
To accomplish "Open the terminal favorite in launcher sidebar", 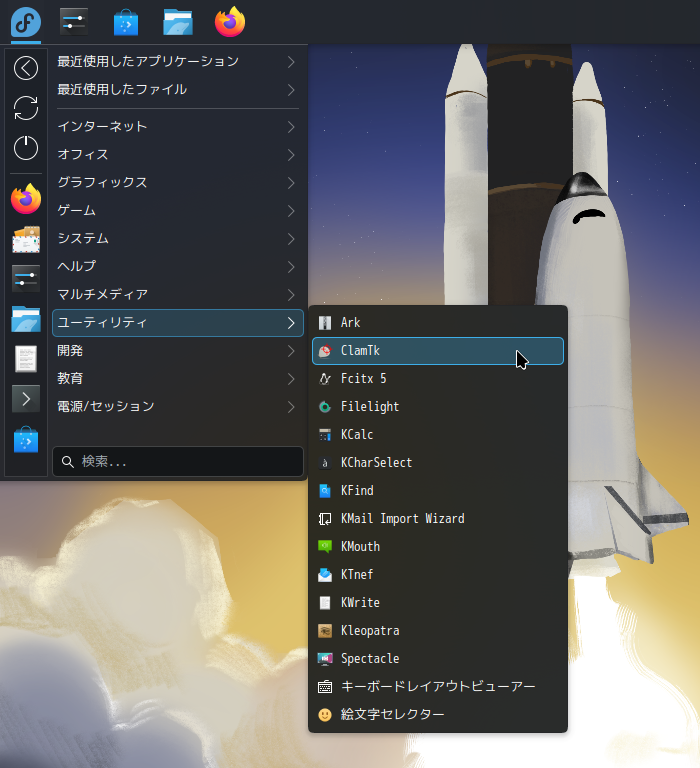I will 26,399.
